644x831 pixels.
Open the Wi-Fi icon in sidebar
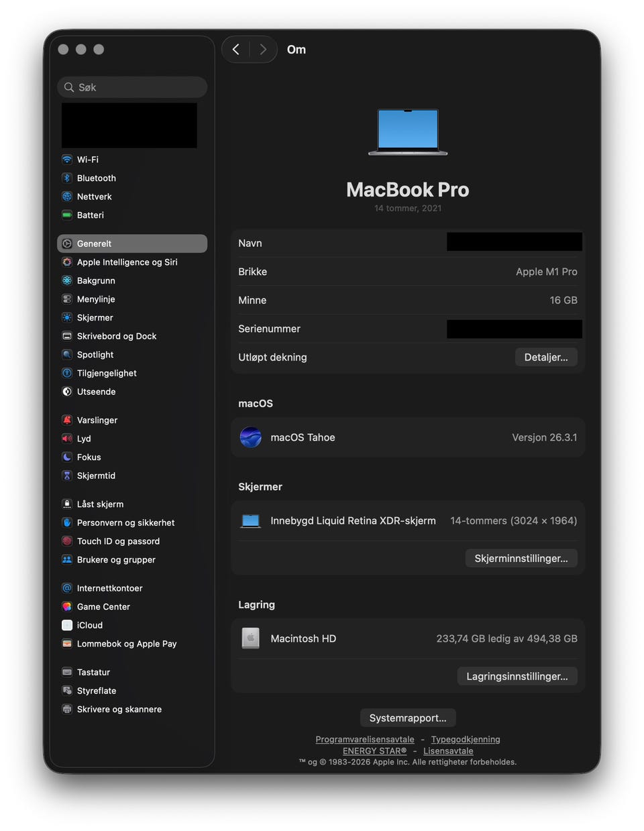(x=67, y=160)
